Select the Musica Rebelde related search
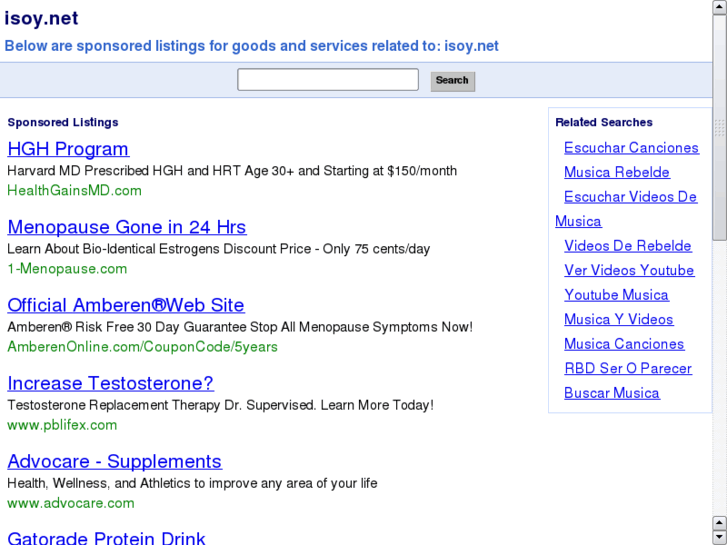 (x=617, y=173)
